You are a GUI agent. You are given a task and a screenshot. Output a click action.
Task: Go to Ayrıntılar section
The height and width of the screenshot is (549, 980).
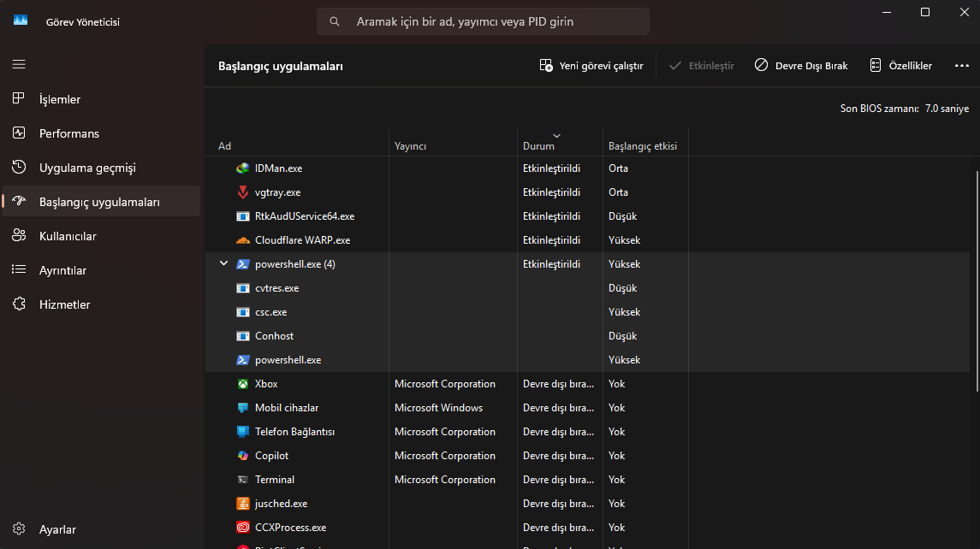click(x=101, y=270)
